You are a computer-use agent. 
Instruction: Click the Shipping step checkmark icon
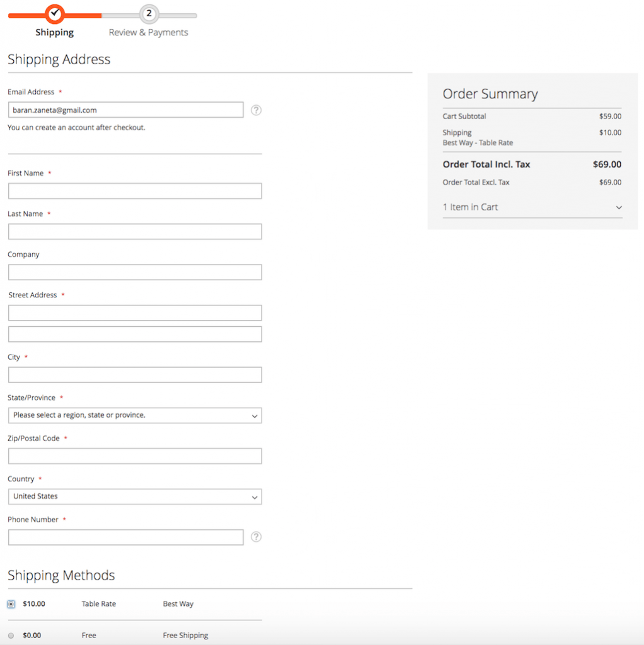[55, 13]
